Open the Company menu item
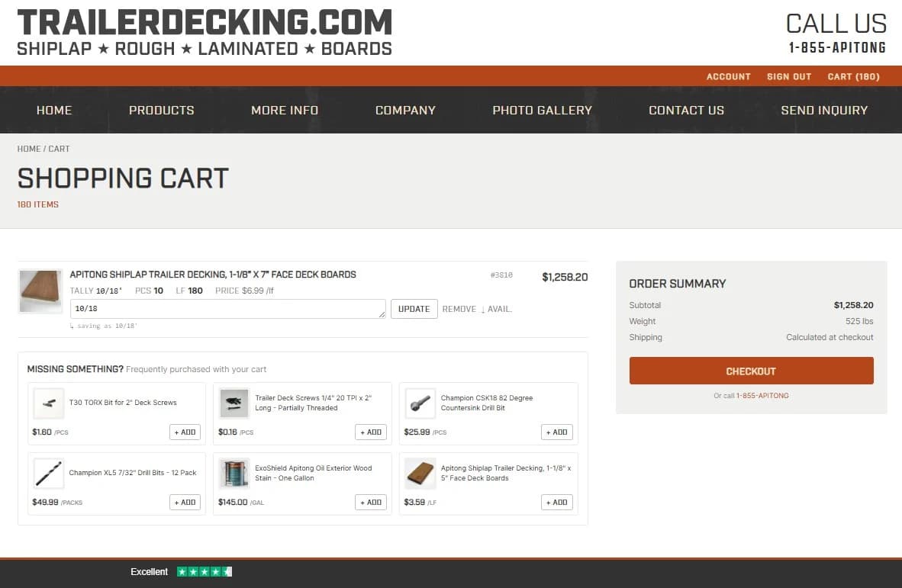The height and width of the screenshot is (588, 902). point(405,110)
